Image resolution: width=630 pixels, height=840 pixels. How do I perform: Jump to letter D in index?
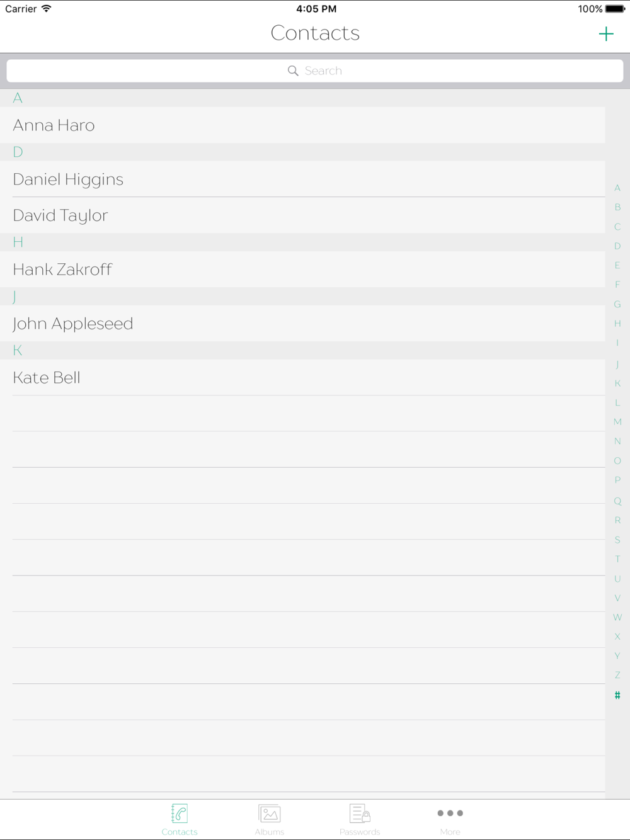coord(617,246)
